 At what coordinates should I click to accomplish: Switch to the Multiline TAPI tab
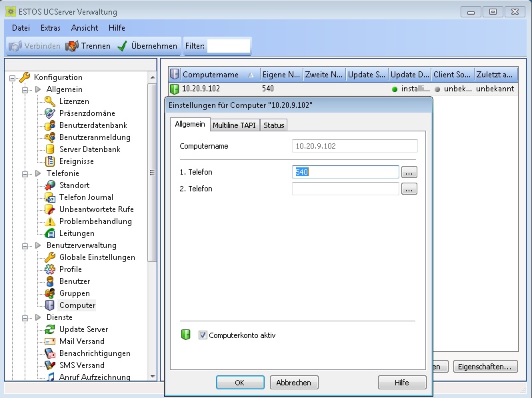tap(234, 125)
